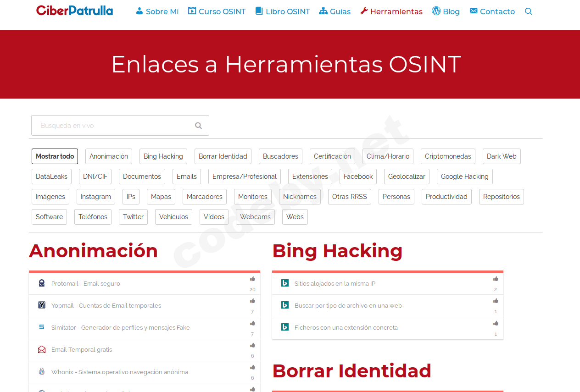Image resolution: width=580 pixels, height=392 pixels.
Task: Click the Protomail favicon icon
Action: [x=42, y=283]
